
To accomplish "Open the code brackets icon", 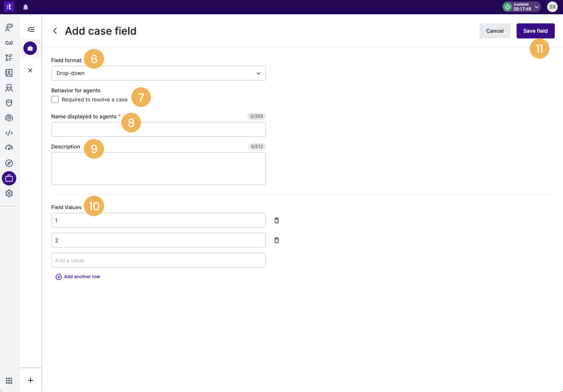I will tap(9, 133).
